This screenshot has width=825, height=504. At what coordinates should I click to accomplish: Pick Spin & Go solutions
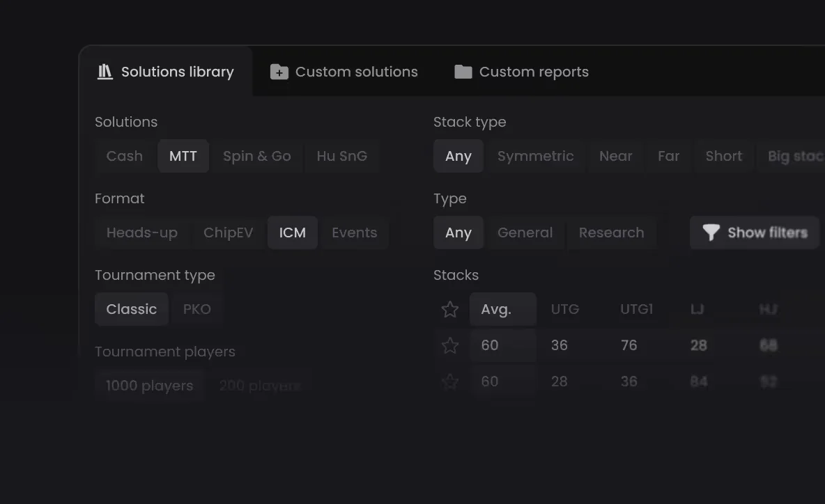(256, 156)
